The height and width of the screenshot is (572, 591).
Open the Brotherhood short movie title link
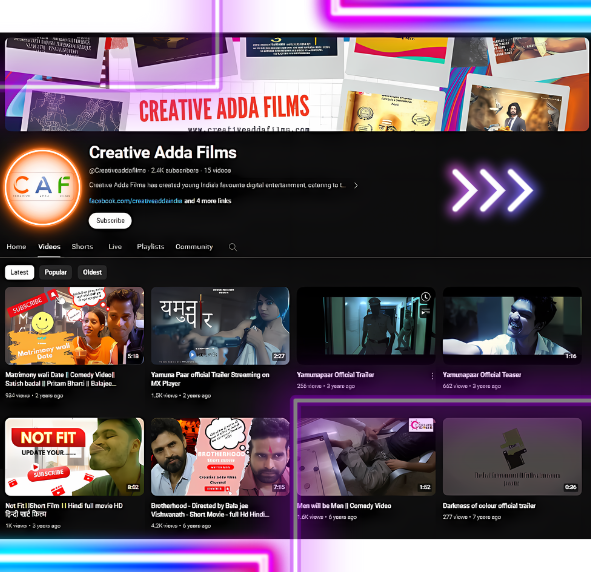click(x=210, y=510)
